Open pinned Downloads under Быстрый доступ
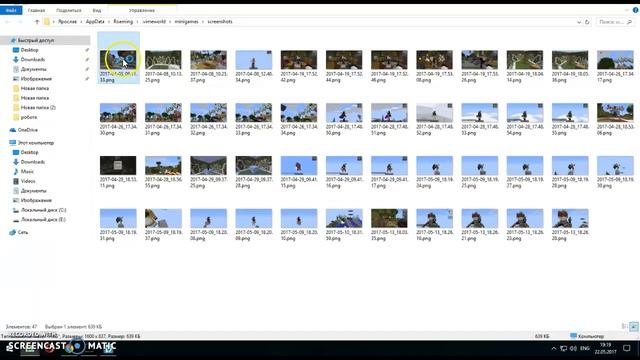640x360 pixels. click(x=33, y=60)
